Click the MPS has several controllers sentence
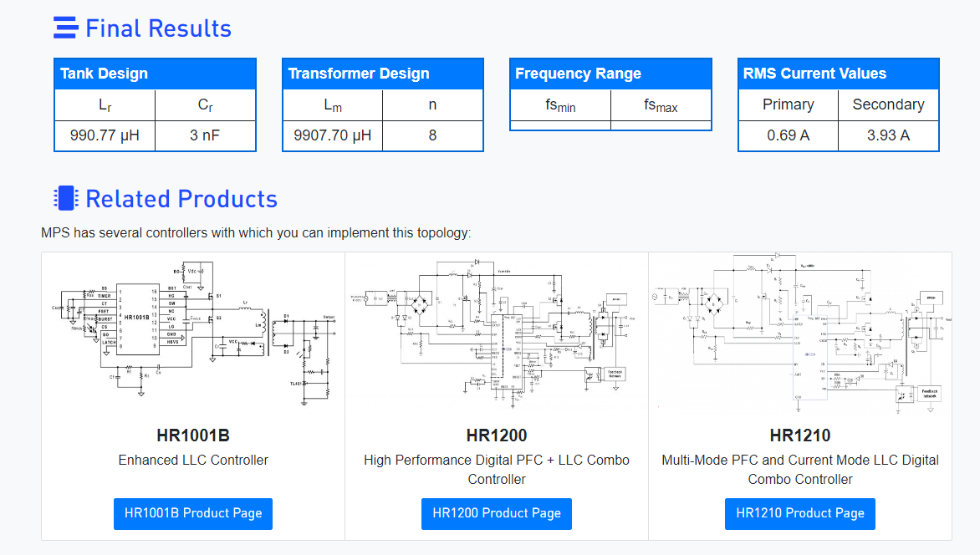The height and width of the screenshot is (555, 980). [x=256, y=233]
